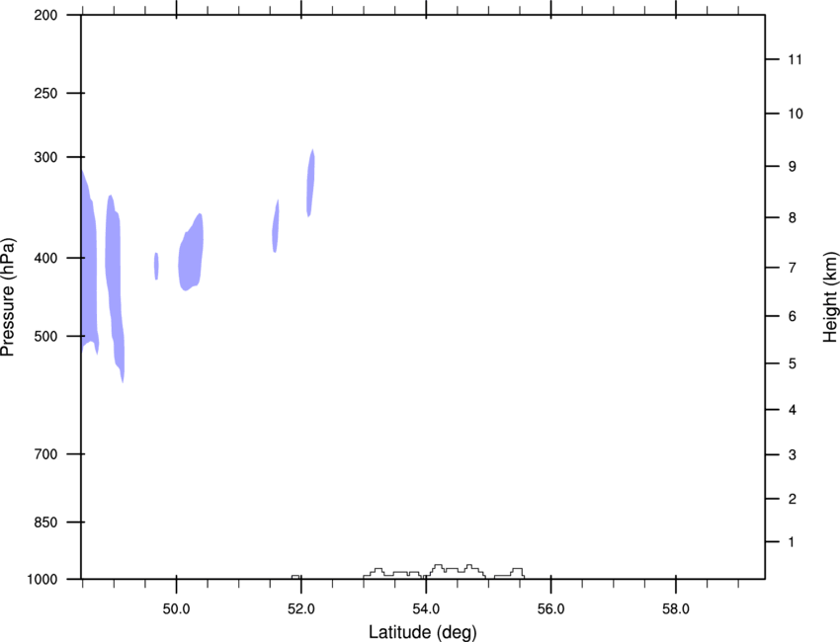Click the 400 pressure tick label
The height and width of the screenshot is (642, 840).
pyautogui.click(x=45, y=258)
